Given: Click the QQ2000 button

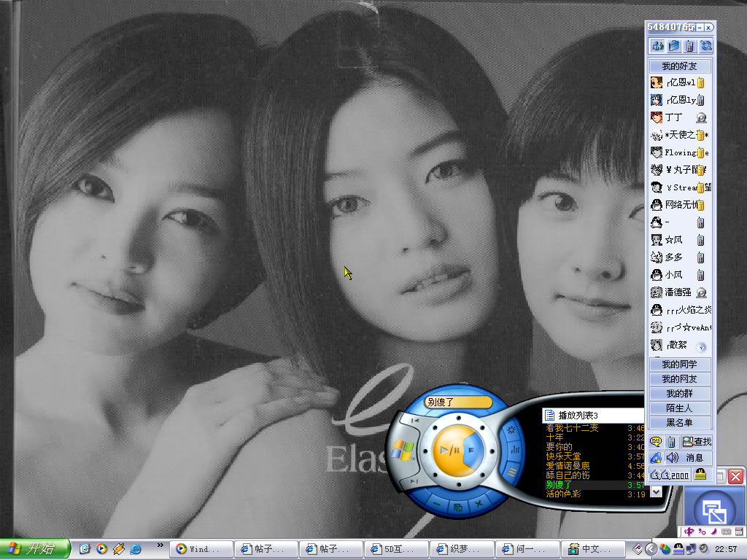Looking at the screenshot, I should (670, 475).
